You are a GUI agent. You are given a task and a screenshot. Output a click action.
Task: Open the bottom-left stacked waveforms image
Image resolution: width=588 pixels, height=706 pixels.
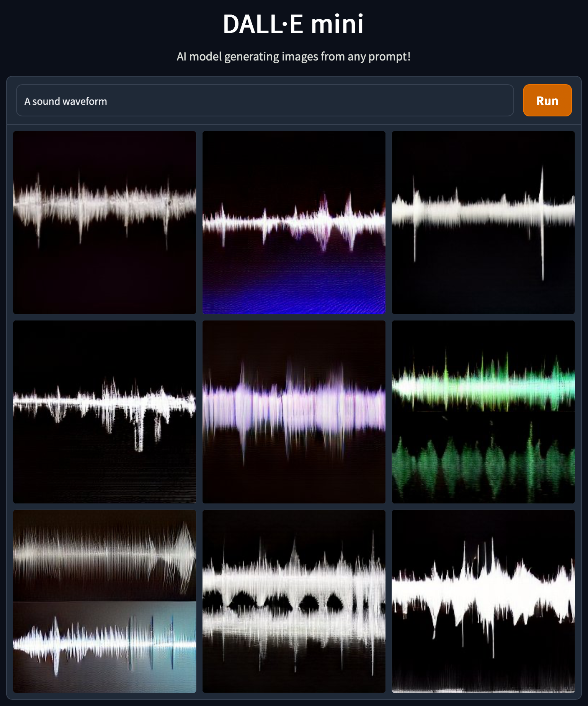(x=105, y=601)
